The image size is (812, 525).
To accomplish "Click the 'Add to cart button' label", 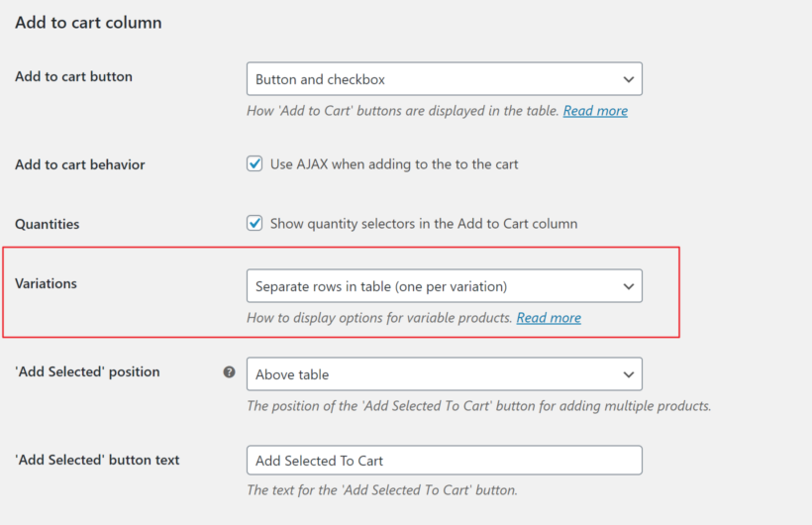I will pos(73,76).
